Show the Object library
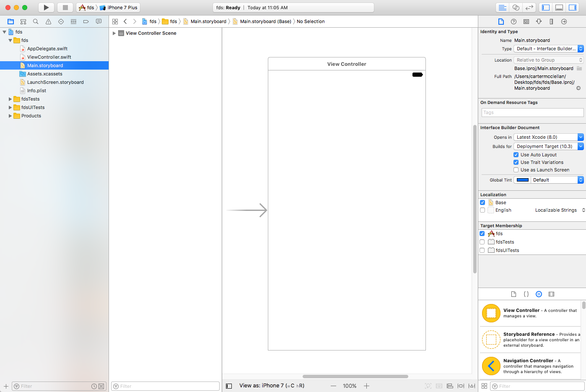Screen dimensions: 586x392 539,294
